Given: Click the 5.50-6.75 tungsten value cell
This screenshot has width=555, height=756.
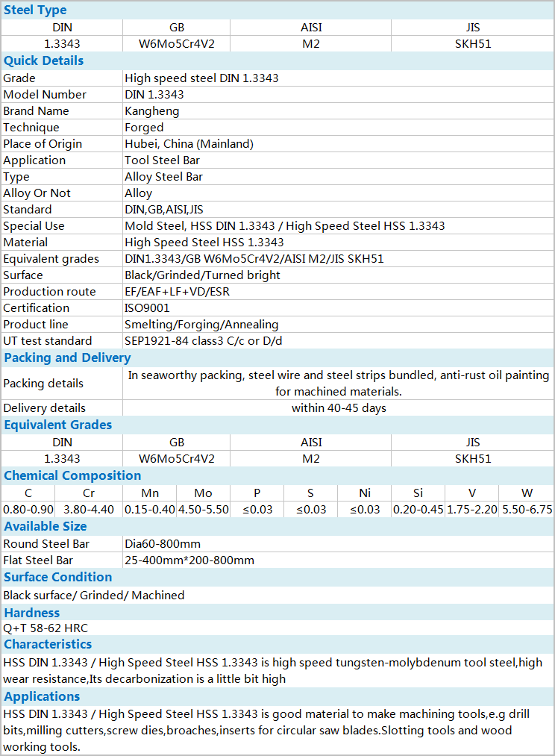Looking at the screenshot, I should tap(527, 510).
